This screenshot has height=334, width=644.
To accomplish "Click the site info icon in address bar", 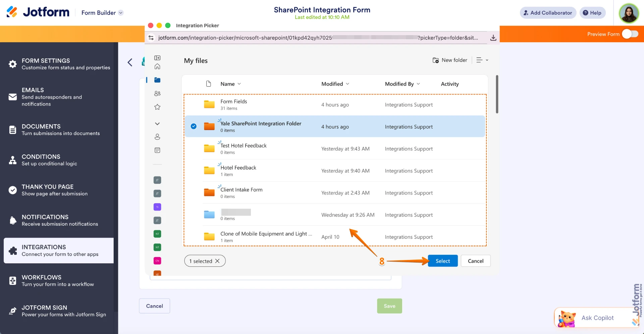I will click(x=151, y=38).
